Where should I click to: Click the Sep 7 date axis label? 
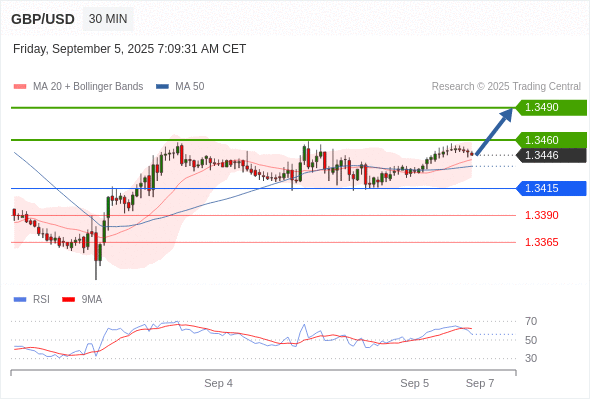point(480,383)
